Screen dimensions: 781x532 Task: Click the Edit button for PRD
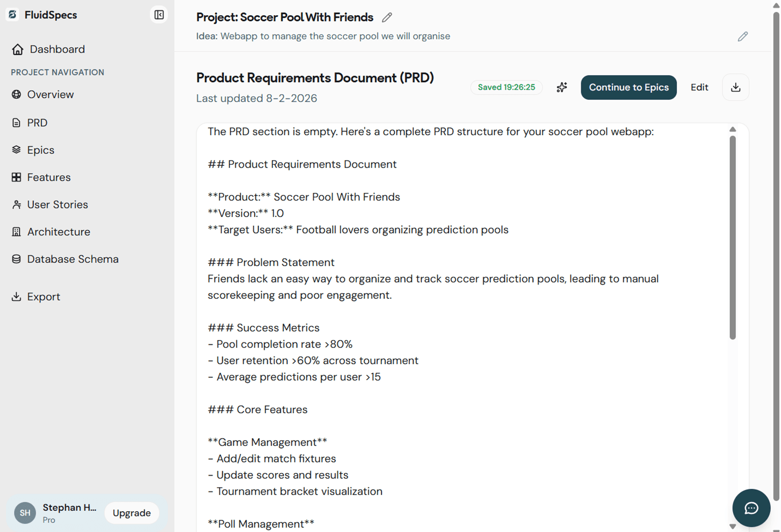699,87
